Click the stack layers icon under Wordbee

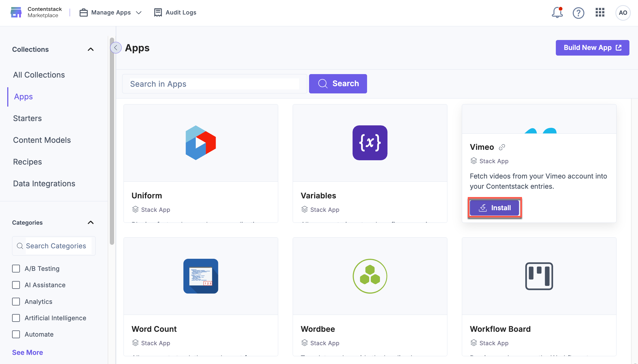click(305, 343)
